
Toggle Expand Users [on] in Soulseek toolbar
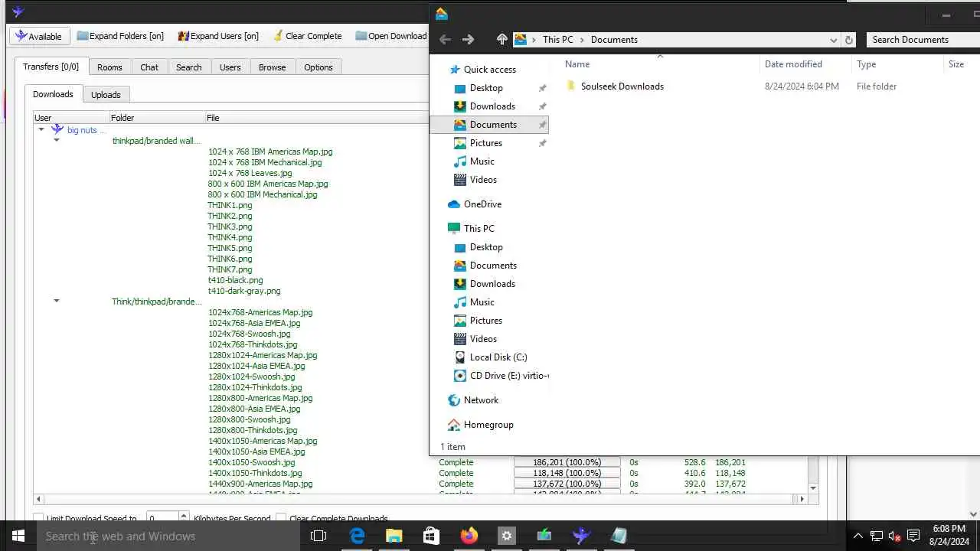218,36
